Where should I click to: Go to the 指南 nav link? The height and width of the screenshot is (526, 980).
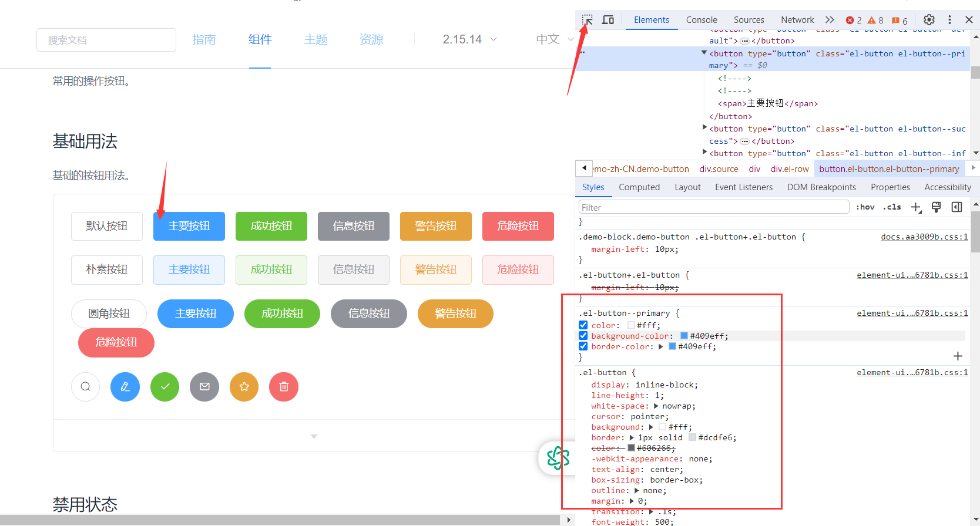tap(204, 39)
